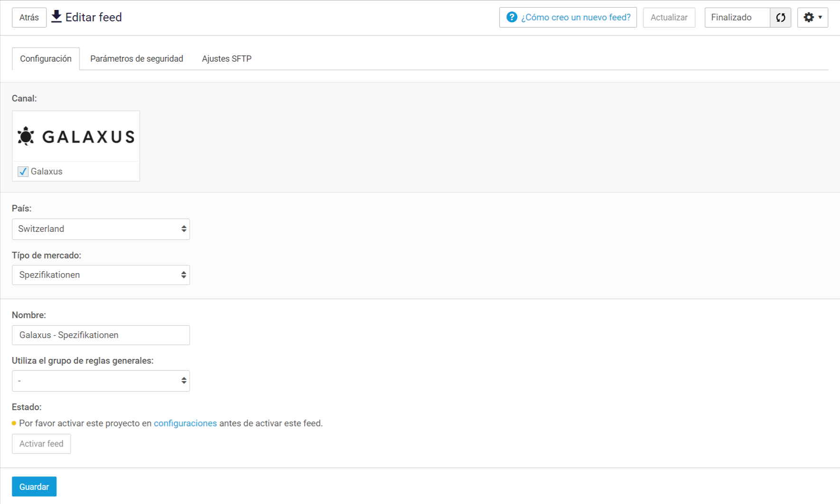Click the Atrás button
The image size is (840, 504).
[x=29, y=18]
